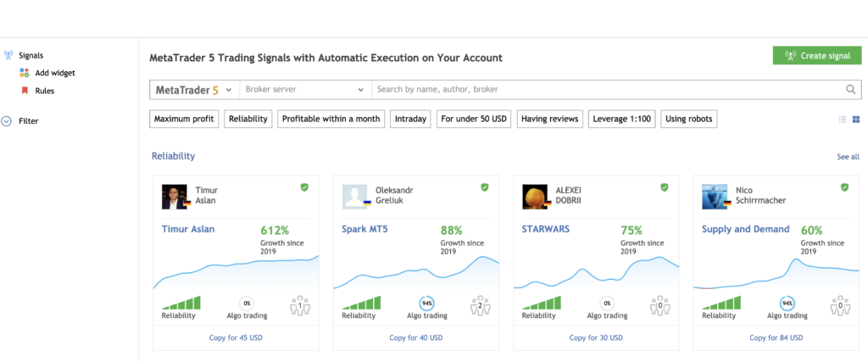Apply the Maximum profit filter
The width and height of the screenshot is (868, 362).
184,119
